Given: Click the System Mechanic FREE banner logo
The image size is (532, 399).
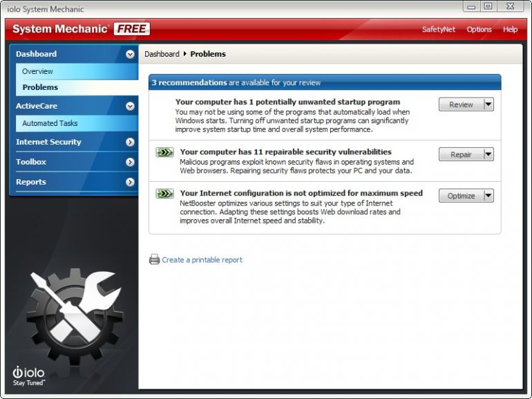Looking at the screenshot, I should pos(81,29).
